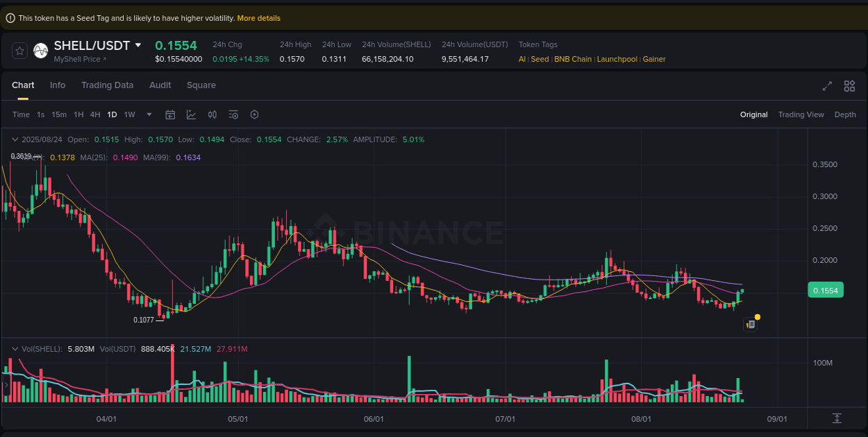The image size is (868, 437).
Task: Open the Square tab
Action: point(201,85)
